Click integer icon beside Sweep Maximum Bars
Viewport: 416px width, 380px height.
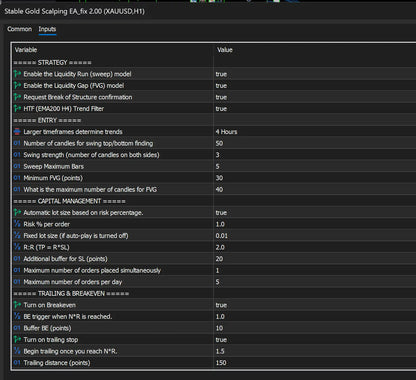pos(17,166)
